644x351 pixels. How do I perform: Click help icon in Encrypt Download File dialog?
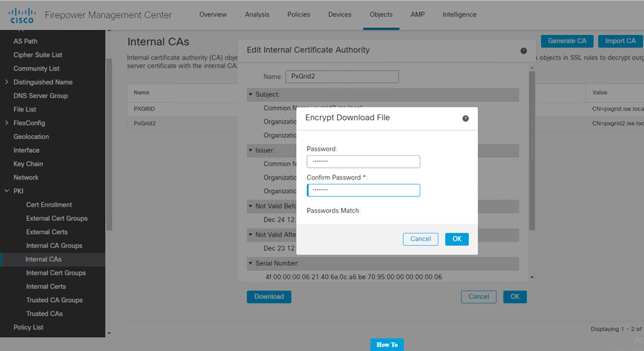click(x=465, y=118)
